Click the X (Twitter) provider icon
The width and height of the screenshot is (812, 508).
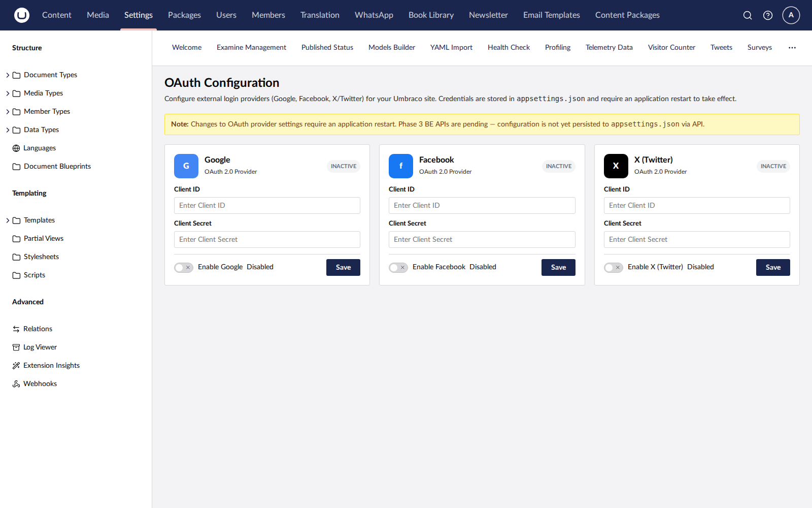(616, 166)
